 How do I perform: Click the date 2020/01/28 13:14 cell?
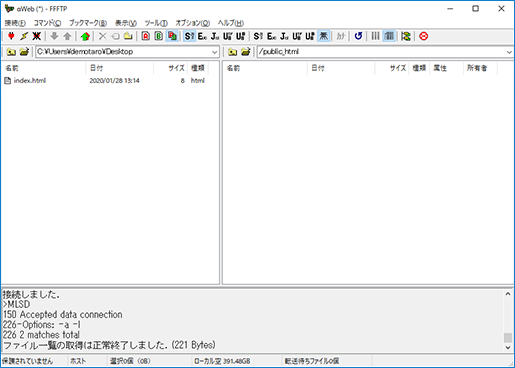click(114, 80)
